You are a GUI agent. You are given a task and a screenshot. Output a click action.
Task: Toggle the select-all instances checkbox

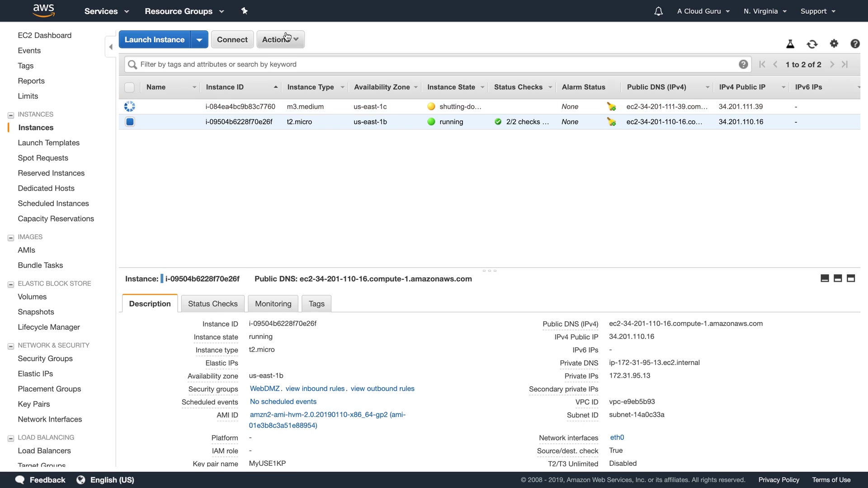[129, 87]
